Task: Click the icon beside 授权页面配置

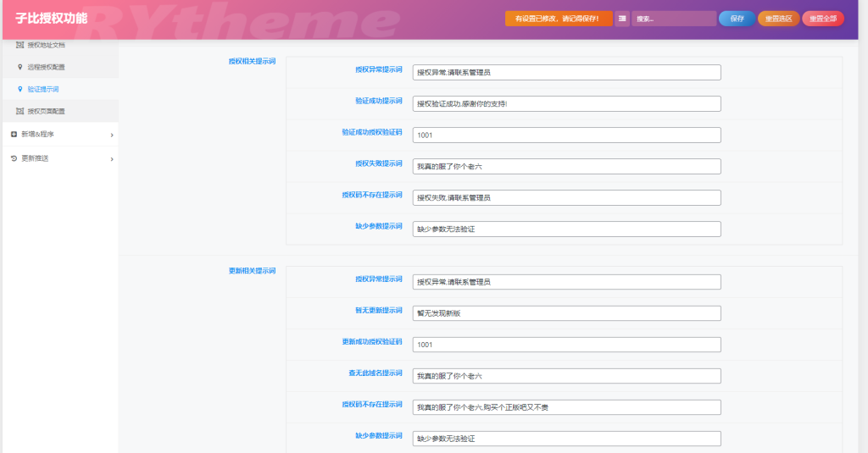Action: tap(20, 111)
